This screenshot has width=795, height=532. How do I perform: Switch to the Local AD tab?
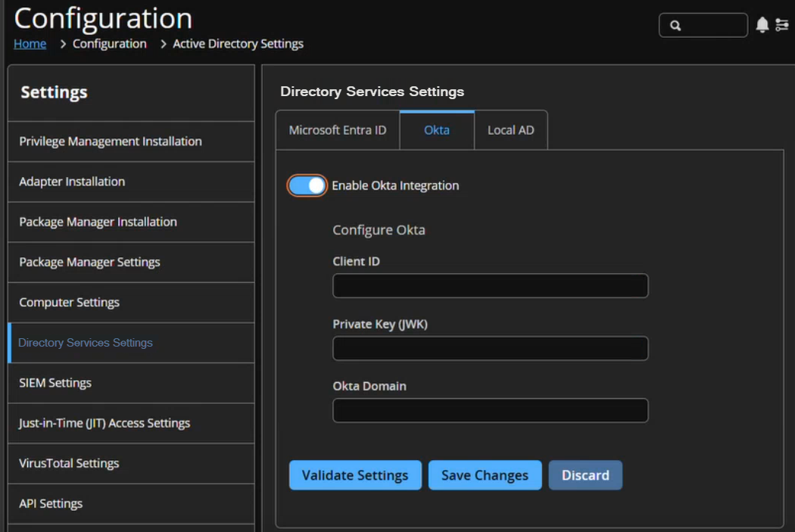(x=510, y=130)
